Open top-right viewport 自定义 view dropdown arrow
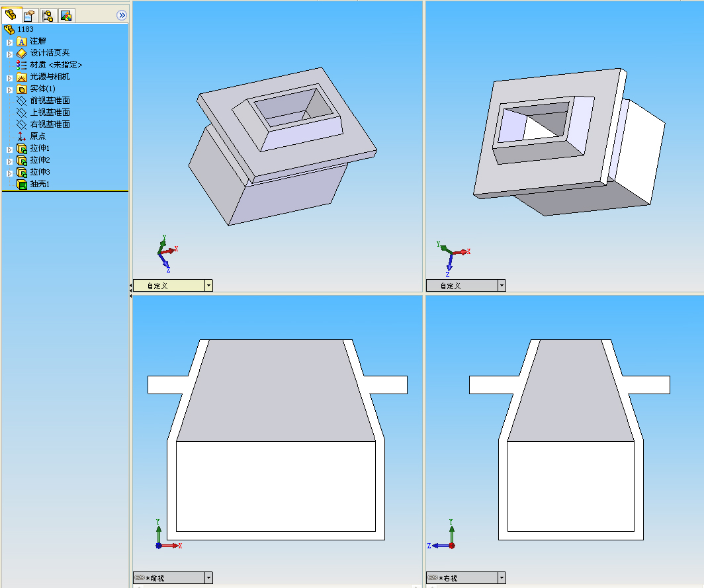The width and height of the screenshot is (704, 588). click(502, 286)
